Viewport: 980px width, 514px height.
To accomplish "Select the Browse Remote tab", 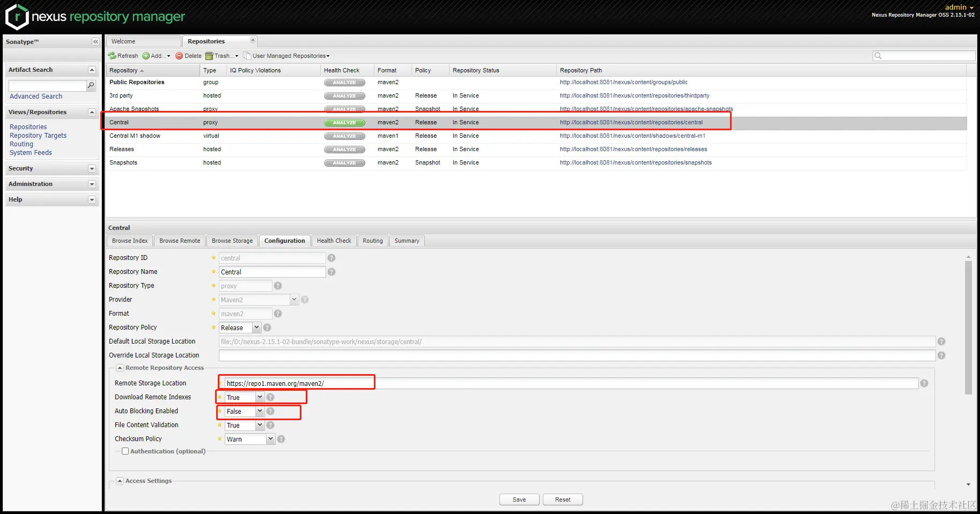I will pos(180,241).
